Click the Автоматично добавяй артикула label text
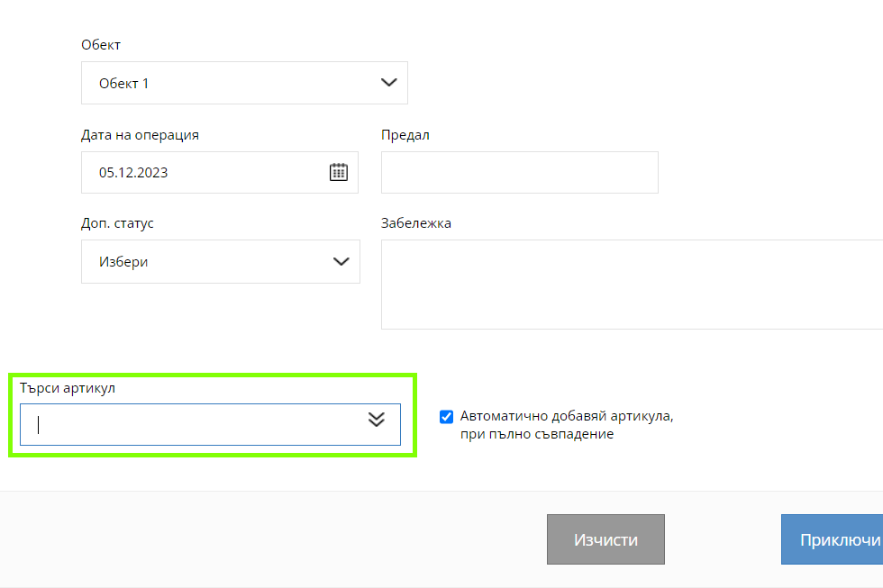The width and height of the screenshot is (883, 588). [x=567, y=425]
